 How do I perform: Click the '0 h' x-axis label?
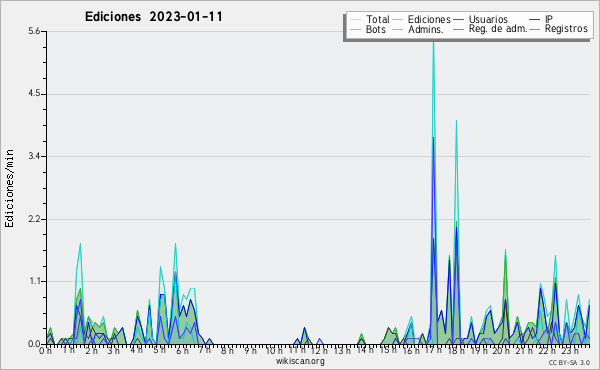[x=45, y=350]
